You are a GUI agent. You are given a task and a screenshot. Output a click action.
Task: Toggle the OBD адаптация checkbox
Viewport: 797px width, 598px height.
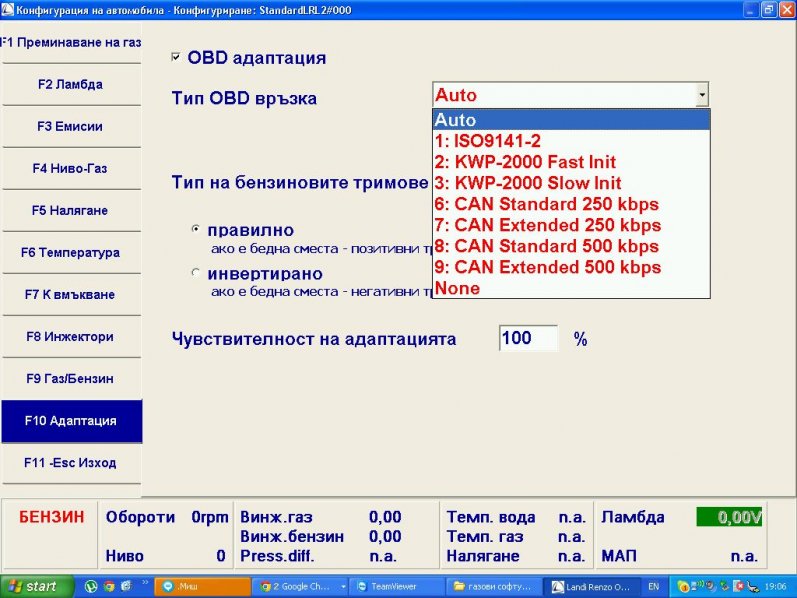(177, 58)
